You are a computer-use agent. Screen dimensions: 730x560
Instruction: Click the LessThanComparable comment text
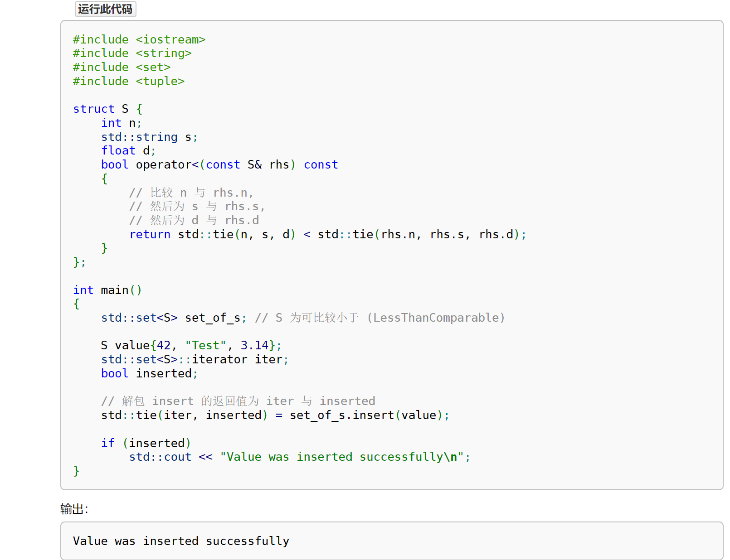[x=435, y=318]
